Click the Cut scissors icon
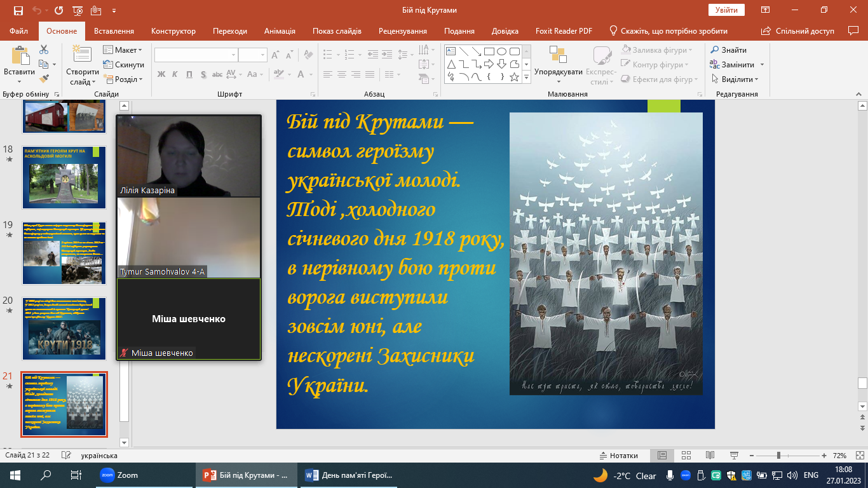The image size is (868, 488). click(x=44, y=50)
